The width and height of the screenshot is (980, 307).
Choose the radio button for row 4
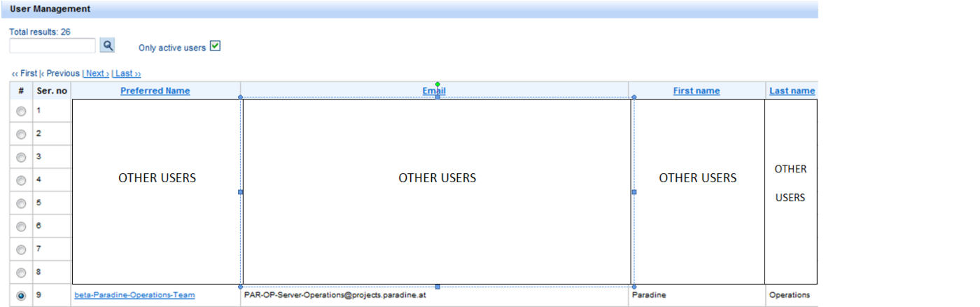tap(21, 180)
